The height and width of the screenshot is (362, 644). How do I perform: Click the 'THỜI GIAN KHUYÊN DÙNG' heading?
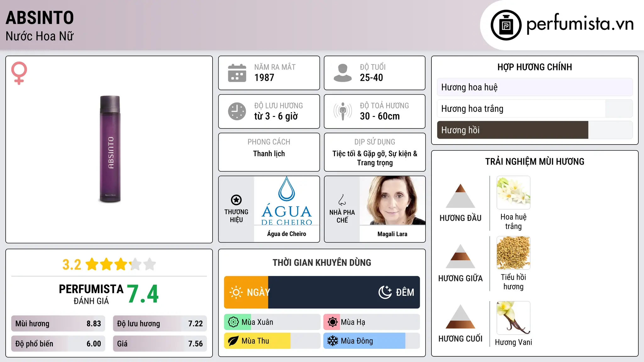(322, 263)
